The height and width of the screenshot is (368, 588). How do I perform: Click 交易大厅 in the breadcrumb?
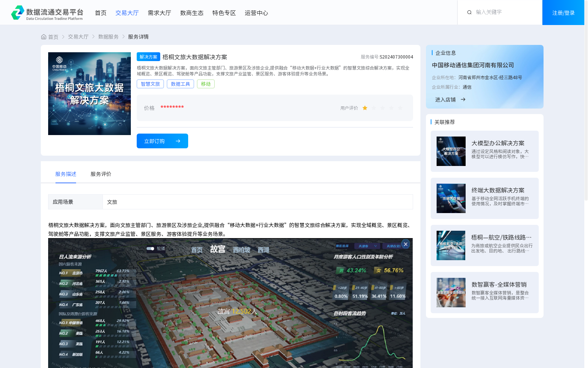click(78, 37)
